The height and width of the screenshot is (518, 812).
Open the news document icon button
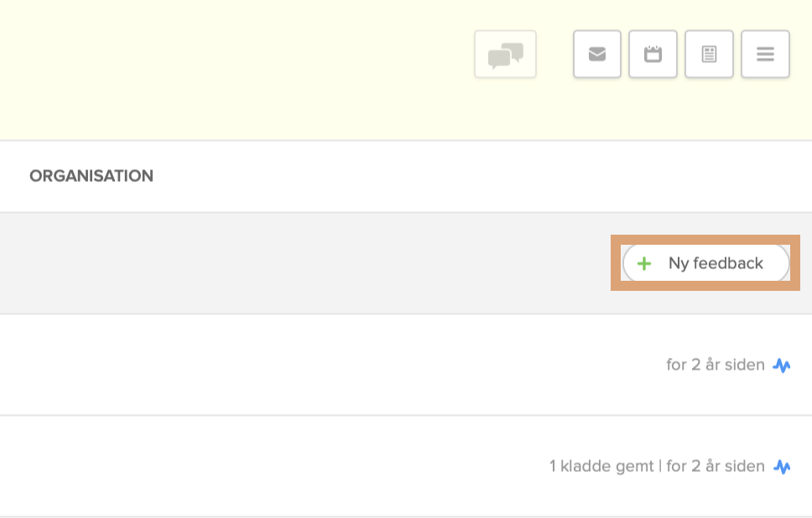click(709, 54)
